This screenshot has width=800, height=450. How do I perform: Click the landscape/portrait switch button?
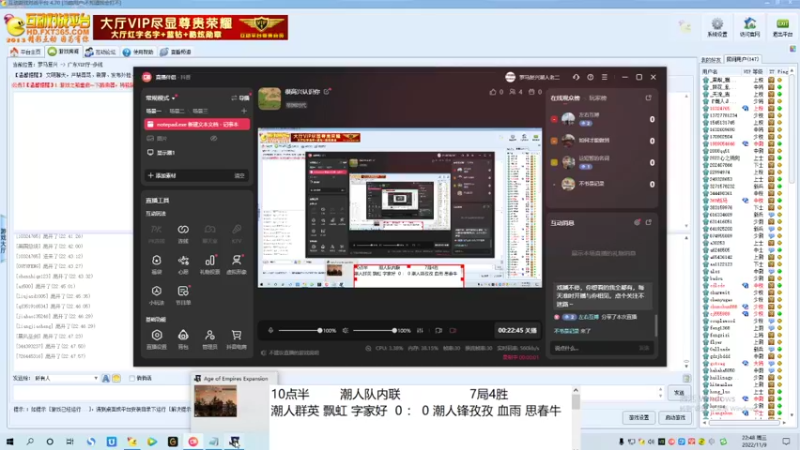[241, 97]
